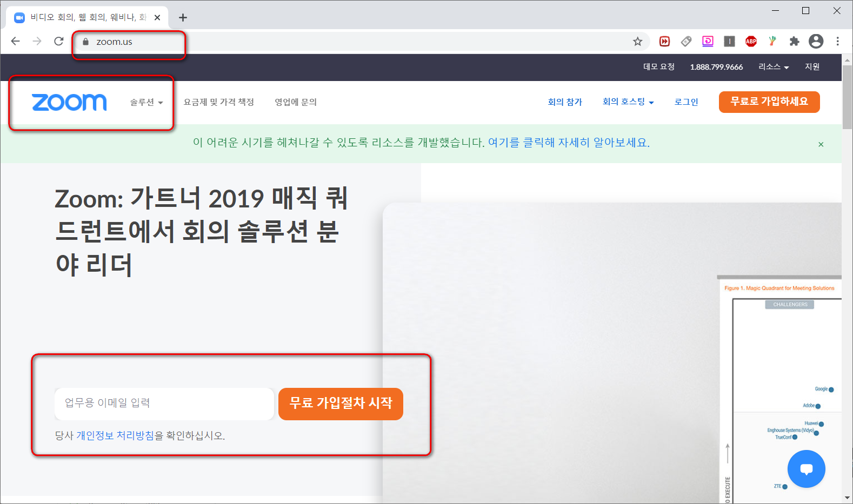
Task: Minimize the Chrome window
Action: pos(776,10)
